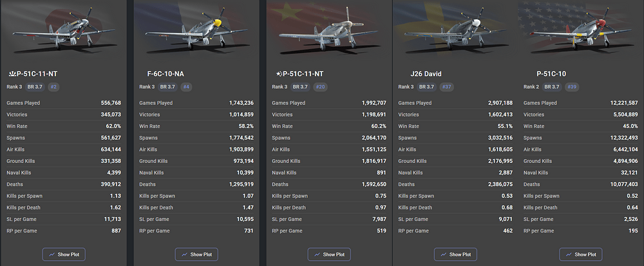
Task: Click the J26 David title
Action: point(426,74)
